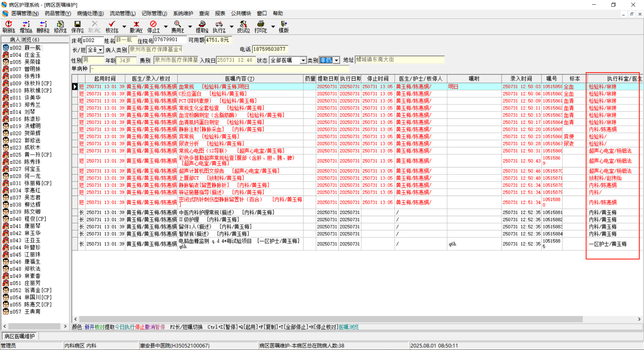
Task: Click the patient icon for z007 曾明妹
Action: (x=6, y=69)
